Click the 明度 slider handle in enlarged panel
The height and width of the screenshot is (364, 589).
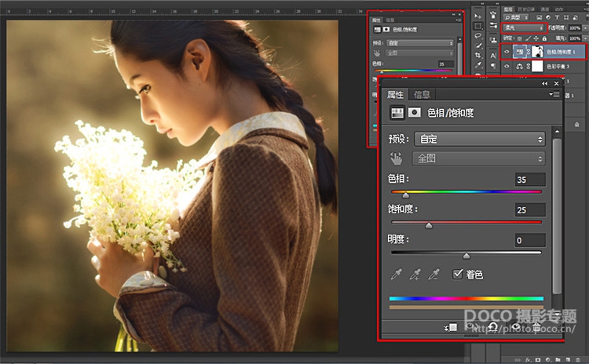coord(466,256)
